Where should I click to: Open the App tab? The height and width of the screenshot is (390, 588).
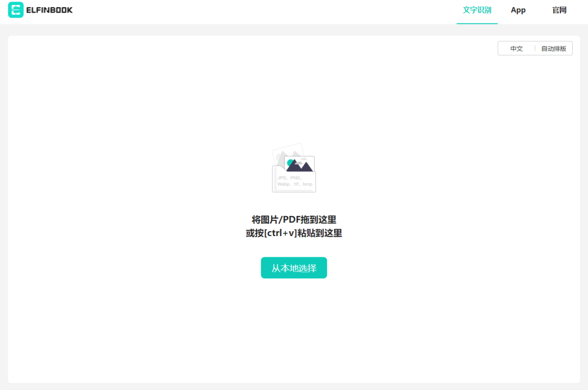518,10
